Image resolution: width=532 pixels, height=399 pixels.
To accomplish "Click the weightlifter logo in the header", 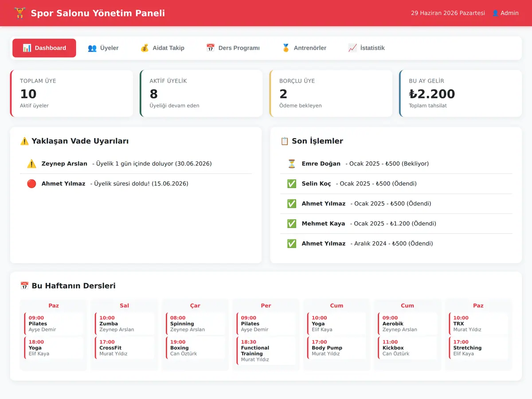I will (x=20, y=13).
